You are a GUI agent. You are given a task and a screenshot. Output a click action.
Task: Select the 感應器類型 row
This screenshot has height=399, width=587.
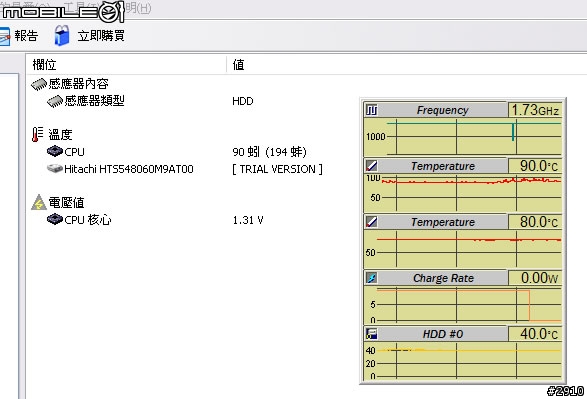[x=86, y=101]
